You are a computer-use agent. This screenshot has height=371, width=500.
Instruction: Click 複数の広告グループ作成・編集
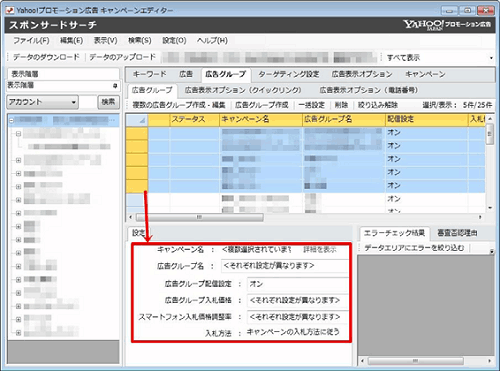point(179,105)
